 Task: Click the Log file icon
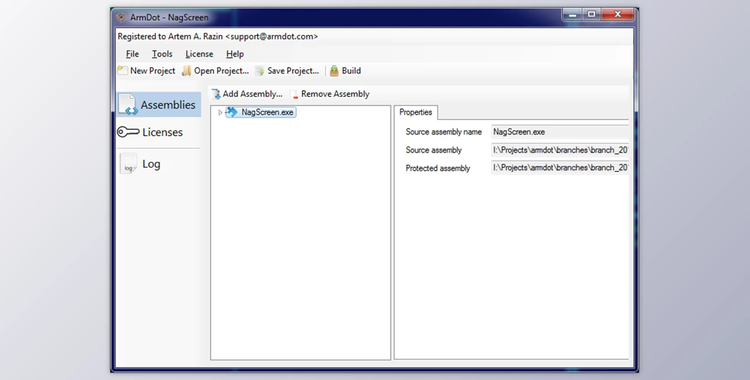coord(128,164)
